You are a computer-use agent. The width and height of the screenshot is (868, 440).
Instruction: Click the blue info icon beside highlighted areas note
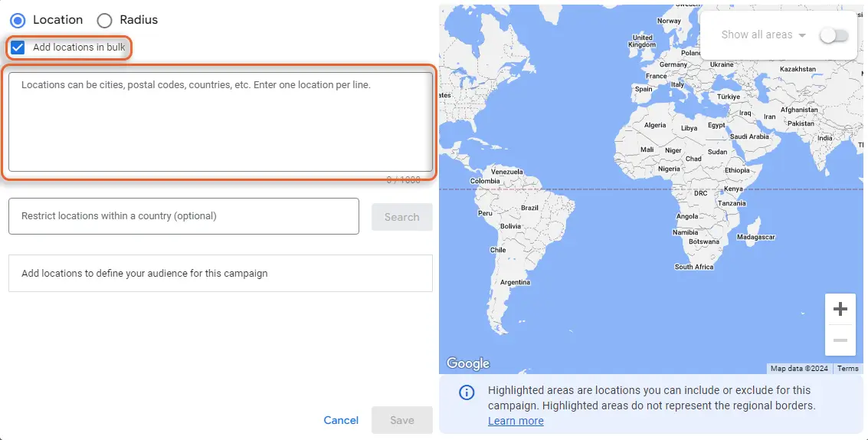[466, 392]
